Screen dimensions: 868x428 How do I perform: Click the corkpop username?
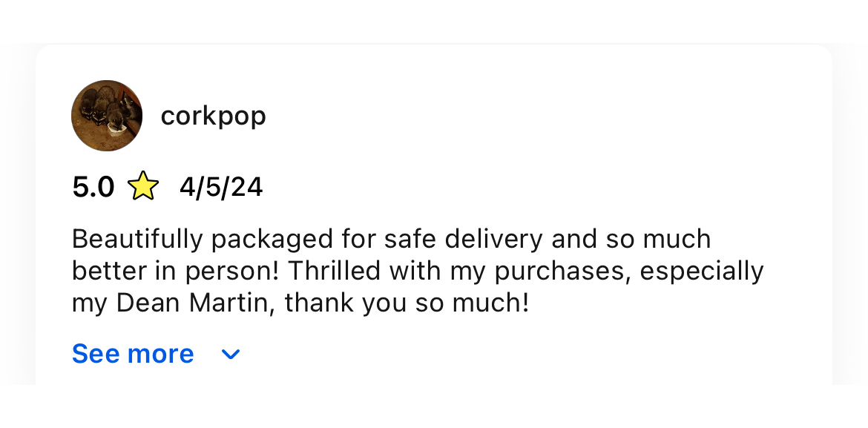[x=213, y=116]
